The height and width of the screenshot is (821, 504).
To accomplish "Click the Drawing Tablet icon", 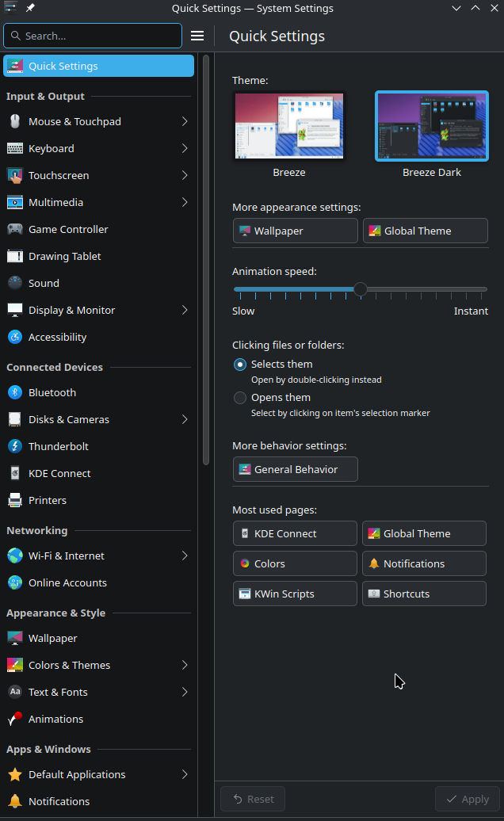I will [14, 257].
